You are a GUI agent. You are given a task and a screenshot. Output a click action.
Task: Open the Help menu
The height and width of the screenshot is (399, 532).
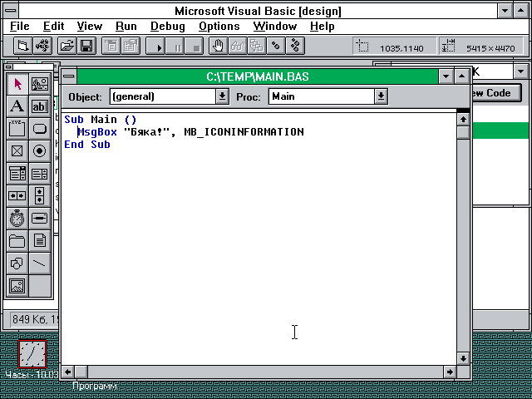322,26
